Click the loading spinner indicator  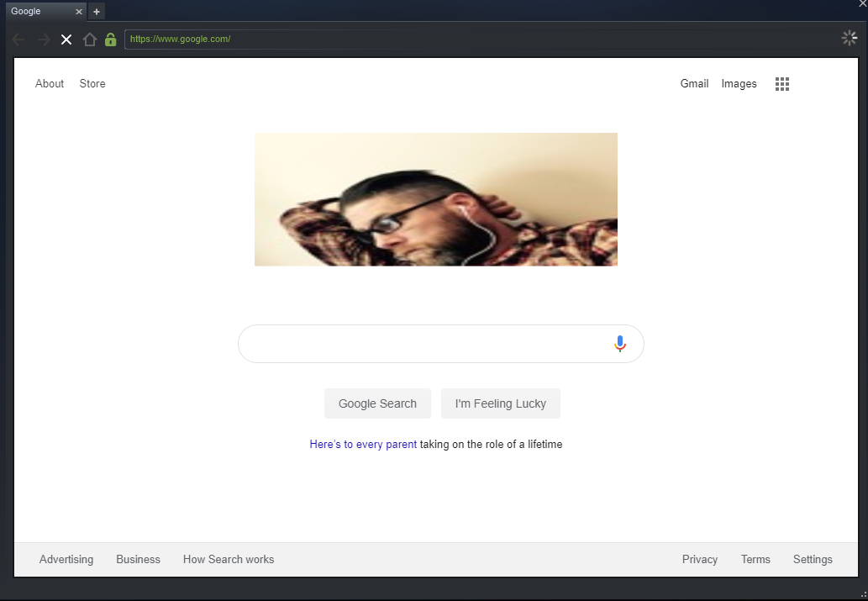pos(850,38)
